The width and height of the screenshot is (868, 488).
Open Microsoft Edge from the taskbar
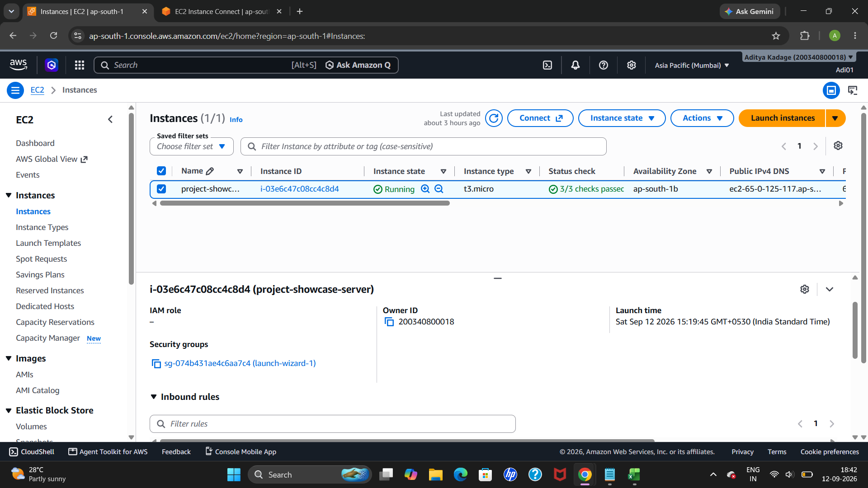click(460, 474)
